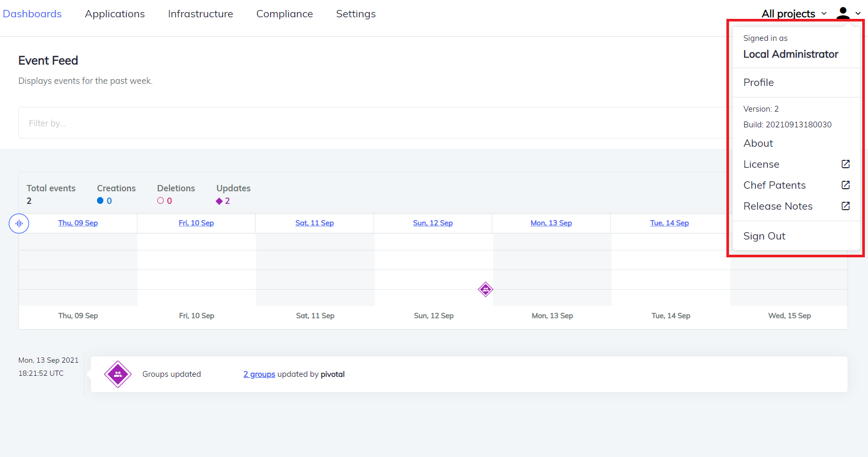This screenshot has width=868, height=457.
Task: Click the purple Groups updated icon in feed
Action: click(118, 374)
